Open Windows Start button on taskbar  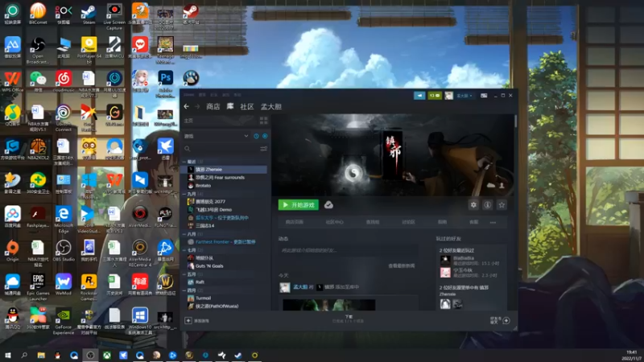(x=7, y=356)
